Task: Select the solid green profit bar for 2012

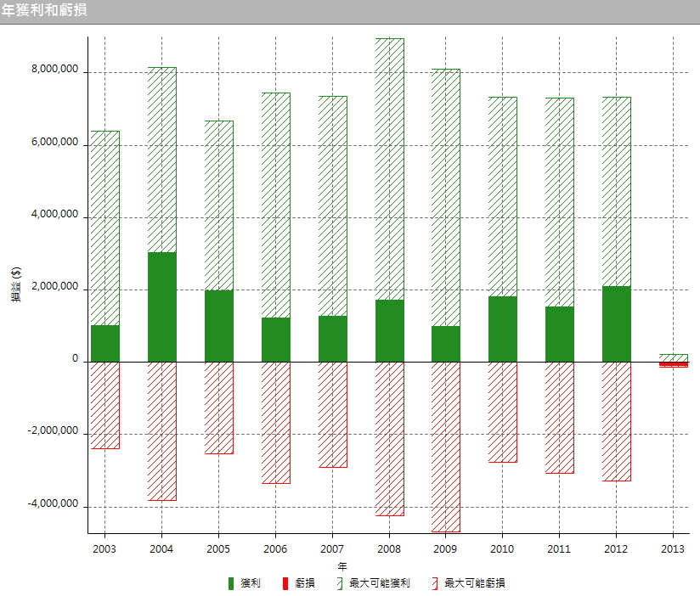Action: tap(617, 323)
